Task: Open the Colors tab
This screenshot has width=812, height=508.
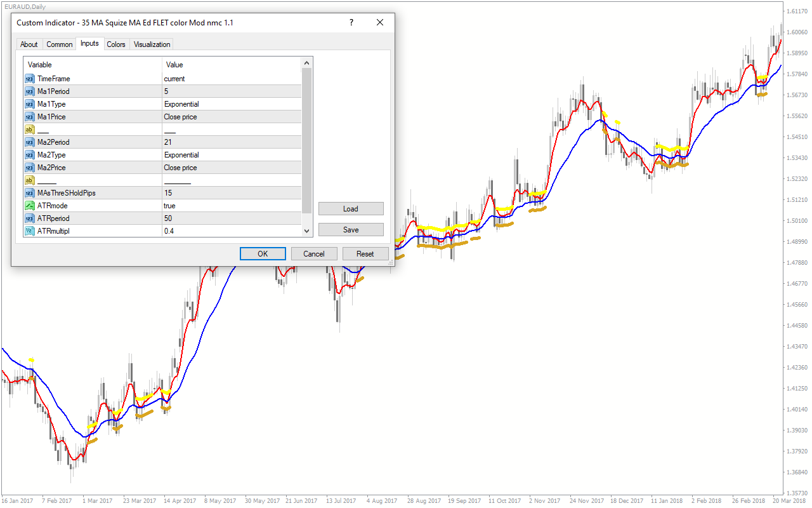Action: (116, 44)
